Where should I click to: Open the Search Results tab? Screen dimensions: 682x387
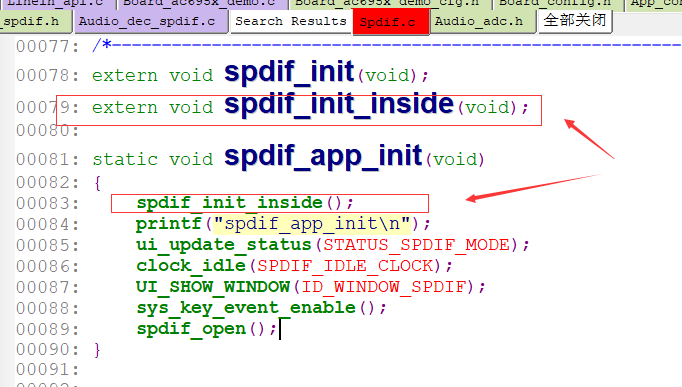point(291,21)
